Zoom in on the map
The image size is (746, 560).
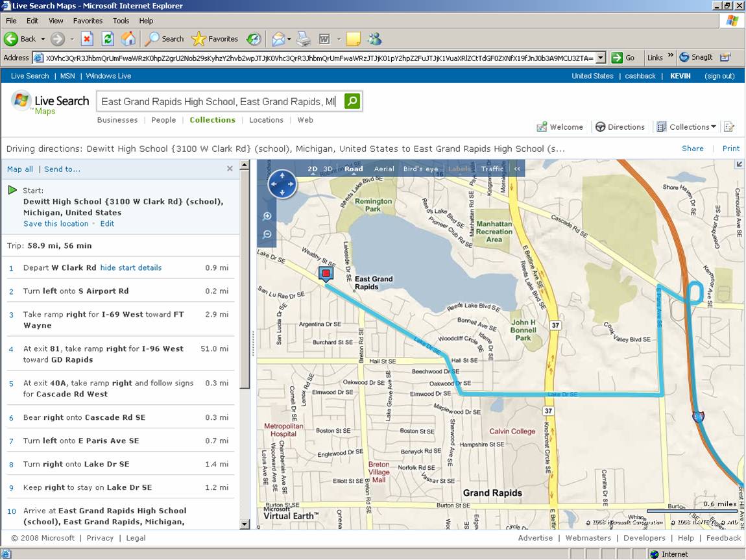(x=267, y=216)
